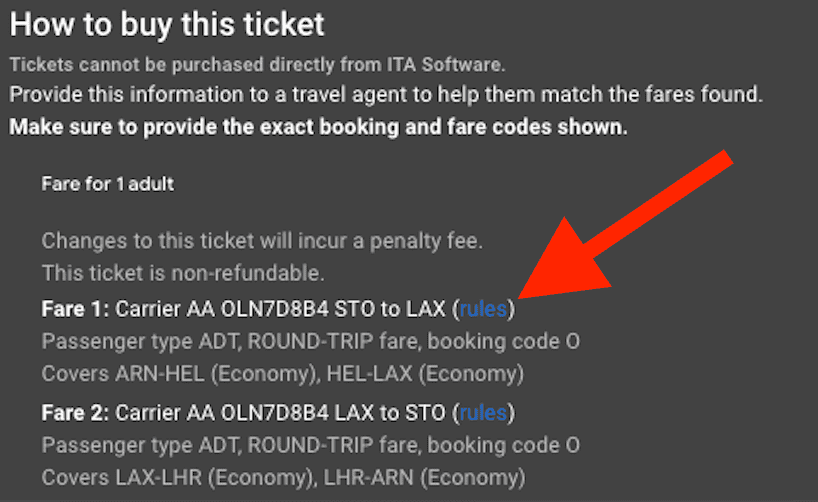Click the passenger type line under Fare 1
Viewport: 818px width, 502px height.
pyautogui.click(x=310, y=342)
